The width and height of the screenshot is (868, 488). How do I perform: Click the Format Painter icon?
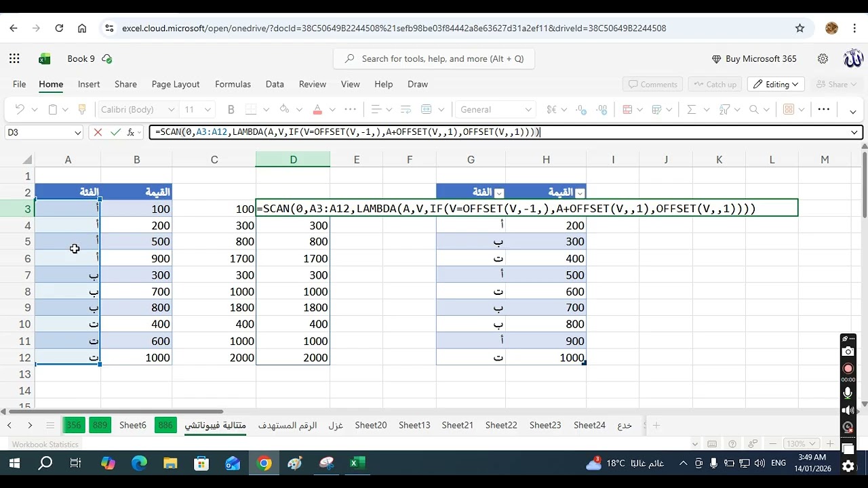click(x=82, y=109)
